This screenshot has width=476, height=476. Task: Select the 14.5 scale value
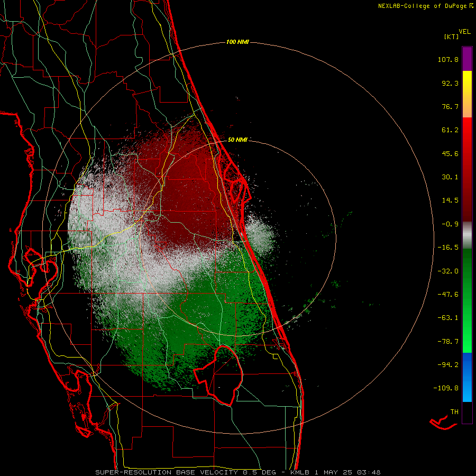click(450, 200)
